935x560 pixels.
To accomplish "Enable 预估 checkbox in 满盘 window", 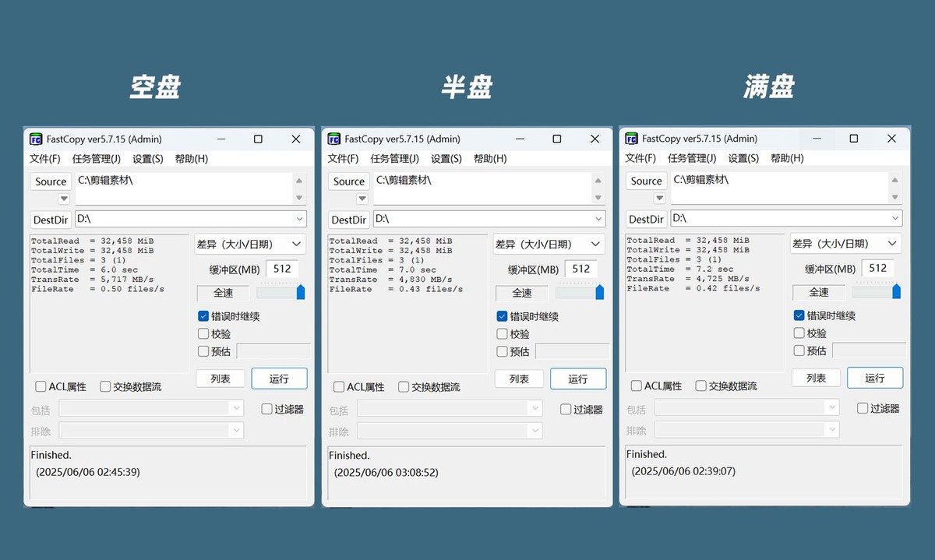I will click(799, 350).
